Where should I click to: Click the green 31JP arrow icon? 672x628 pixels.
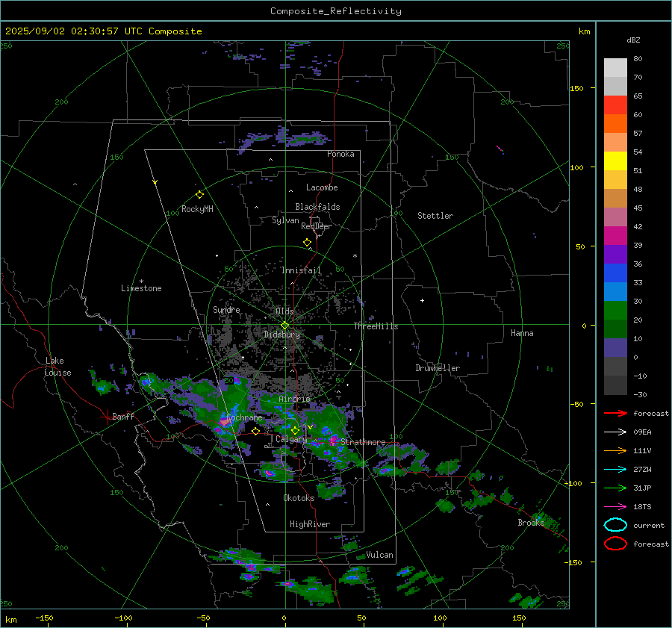[615, 488]
